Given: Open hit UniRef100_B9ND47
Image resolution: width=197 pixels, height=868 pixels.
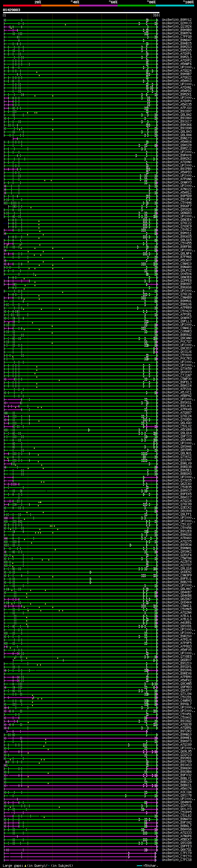Looking at the screenshot, I should point(177,40).
